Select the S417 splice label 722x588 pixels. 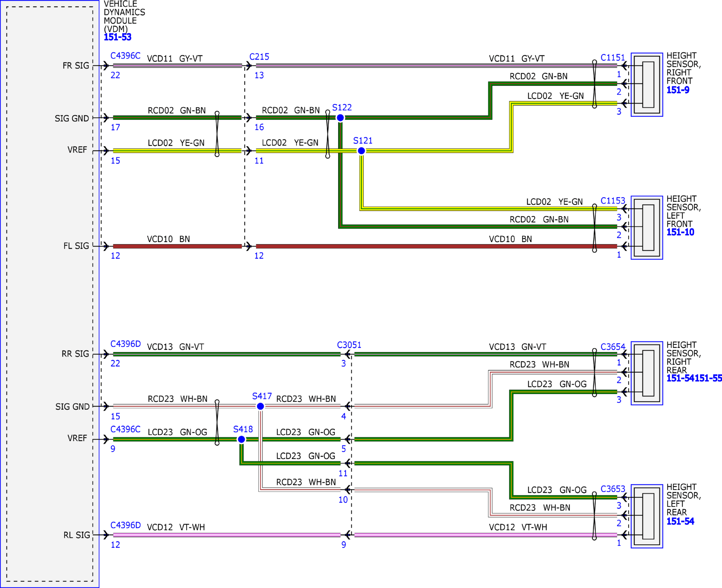point(262,396)
